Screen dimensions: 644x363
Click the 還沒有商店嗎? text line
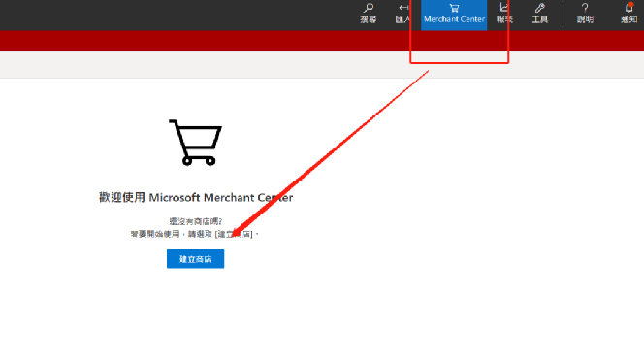[196, 221]
